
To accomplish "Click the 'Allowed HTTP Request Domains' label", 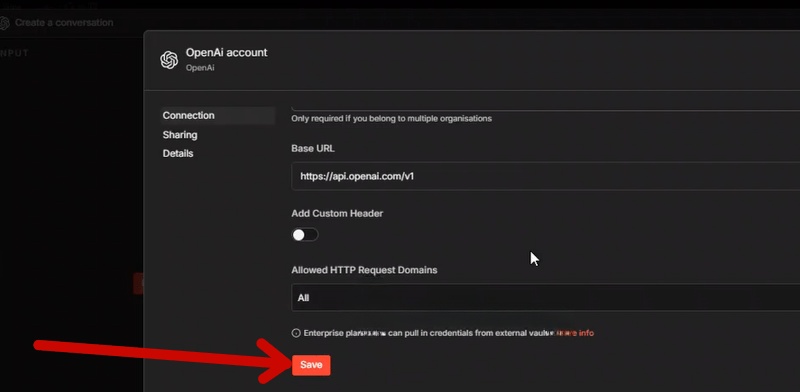I will tap(364, 270).
